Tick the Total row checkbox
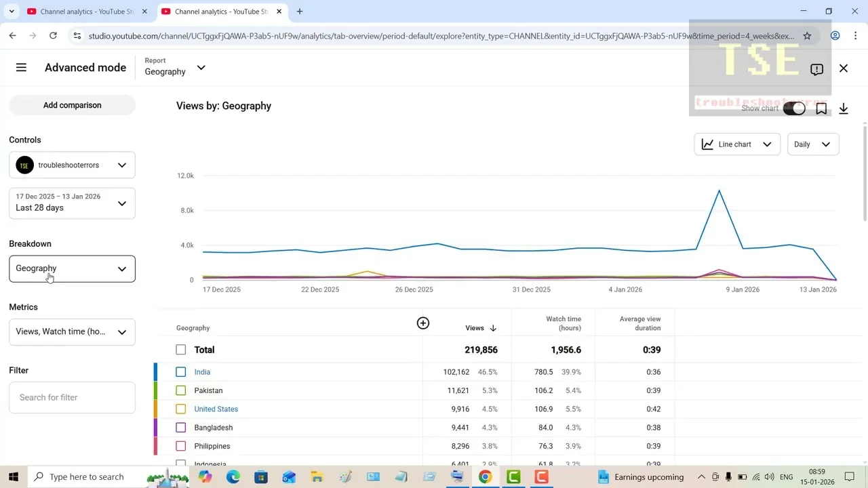This screenshot has height=488, width=868. click(x=180, y=350)
